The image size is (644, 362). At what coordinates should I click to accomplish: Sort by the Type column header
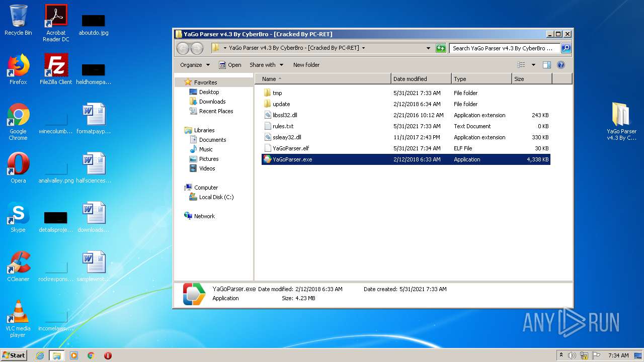(x=481, y=79)
